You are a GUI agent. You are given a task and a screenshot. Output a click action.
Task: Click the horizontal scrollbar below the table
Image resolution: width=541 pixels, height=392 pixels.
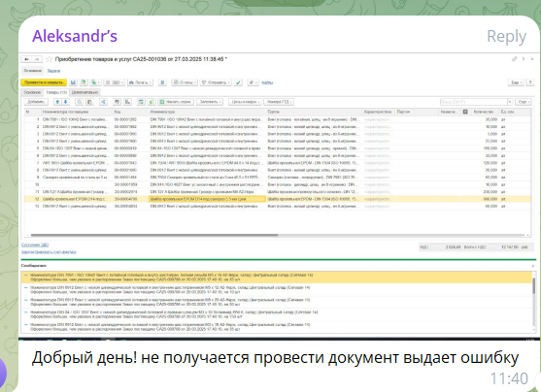click(154, 235)
